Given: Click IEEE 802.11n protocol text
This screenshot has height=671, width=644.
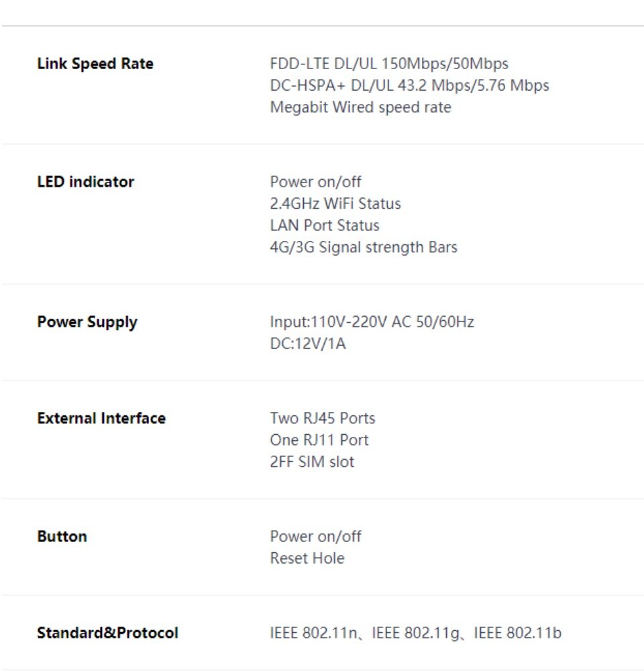Looking at the screenshot, I should pos(313,633).
